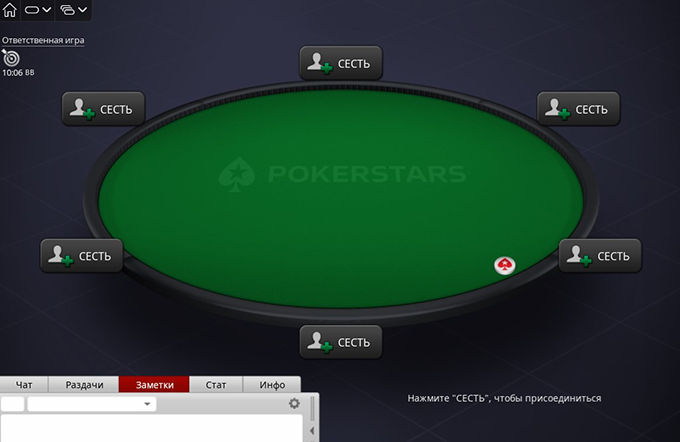This screenshot has width=680, height=442.
Task: Click inside the notes text area
Action: 151,429
